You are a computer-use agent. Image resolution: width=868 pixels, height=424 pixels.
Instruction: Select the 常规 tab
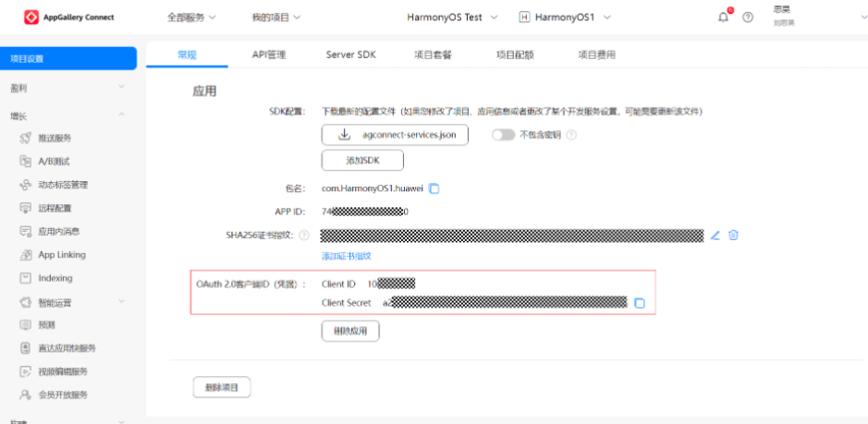tap(187, 55)
